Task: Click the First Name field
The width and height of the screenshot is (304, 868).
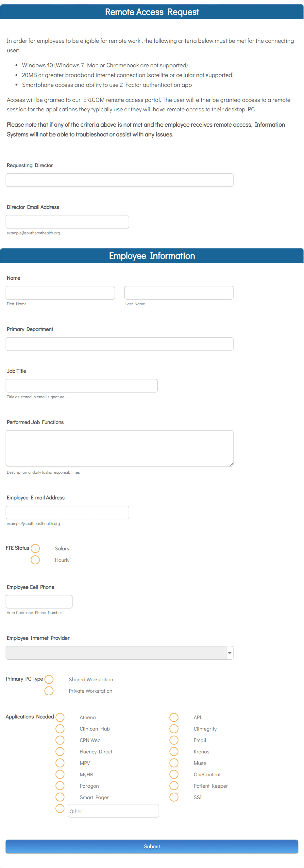Action: click(60, 292)
